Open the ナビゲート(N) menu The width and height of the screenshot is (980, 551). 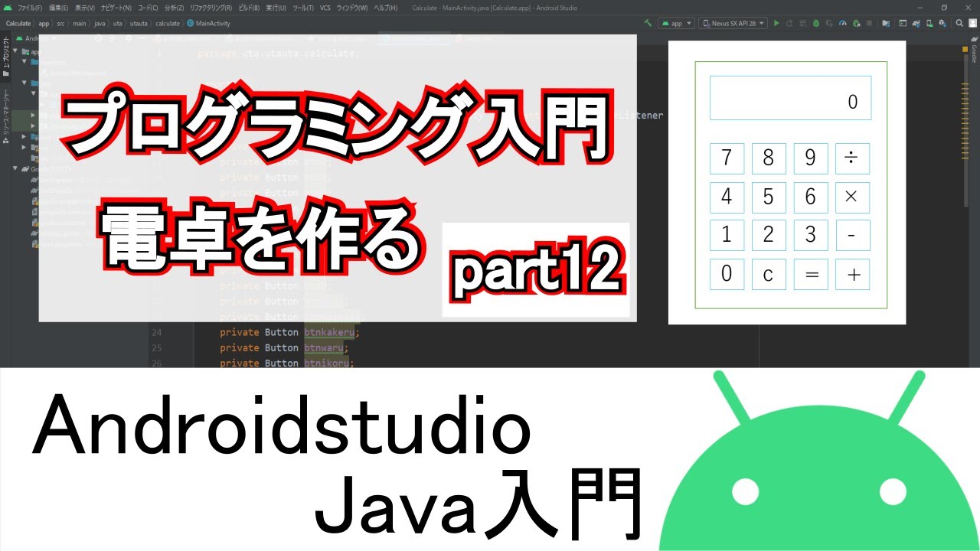pyautogui.click(x=116, y=8)
